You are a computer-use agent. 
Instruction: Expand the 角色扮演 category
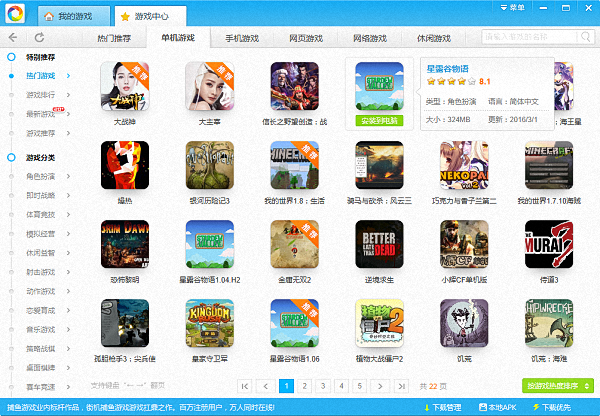click(x=43, y=177)
